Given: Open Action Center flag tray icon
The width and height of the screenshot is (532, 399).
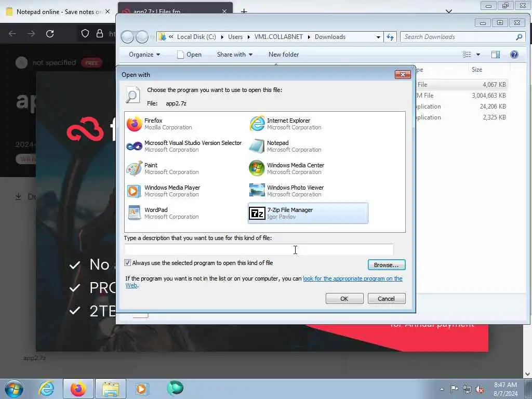Looking at the screenshot, I should 454,389.
